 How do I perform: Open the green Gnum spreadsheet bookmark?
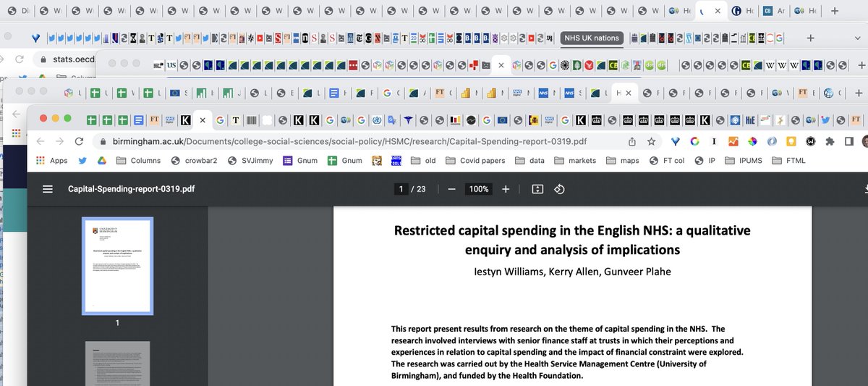(x=344, y=161)
